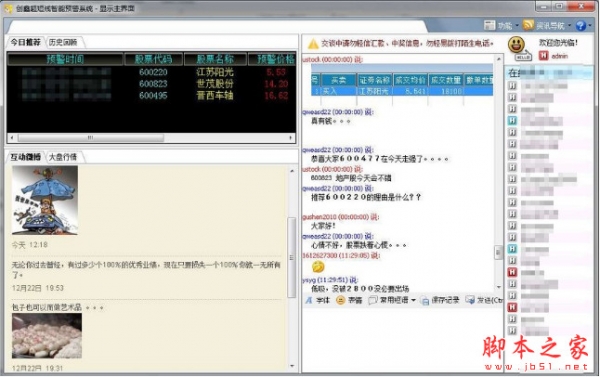Screen dimensions: 600x377
Task: Click the 买卖 column in the chat trade table
Action: [338, 80]
